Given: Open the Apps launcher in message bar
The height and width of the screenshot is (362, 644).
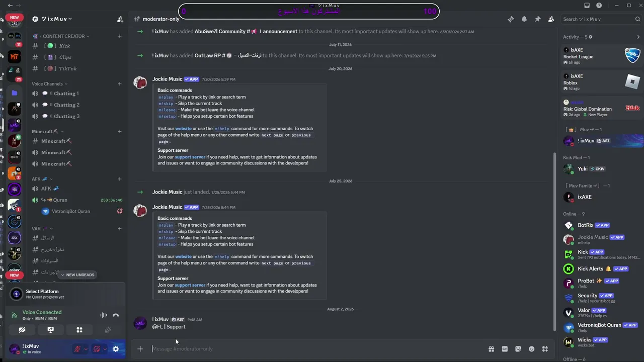Looking at the screenshot, I should (x=545, y=349).
